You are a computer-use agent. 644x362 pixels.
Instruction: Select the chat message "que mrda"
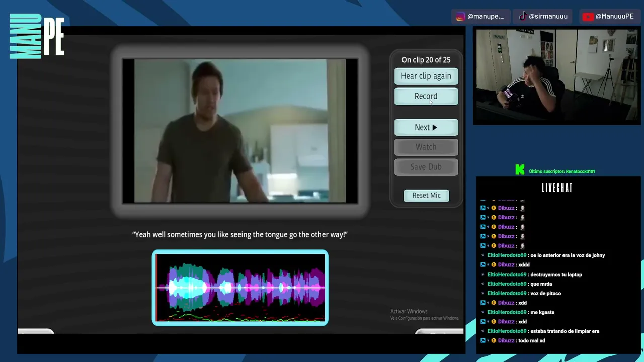pyautogui.click(x=541, y=284)
